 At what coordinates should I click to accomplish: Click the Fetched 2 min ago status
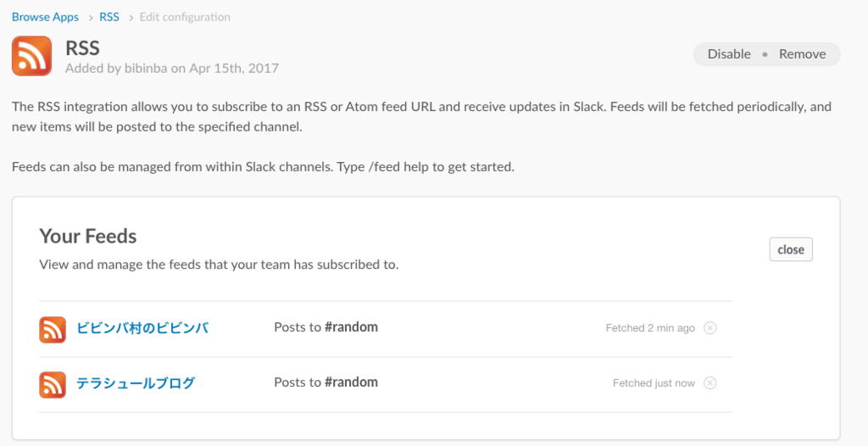(x=650, y=328)
